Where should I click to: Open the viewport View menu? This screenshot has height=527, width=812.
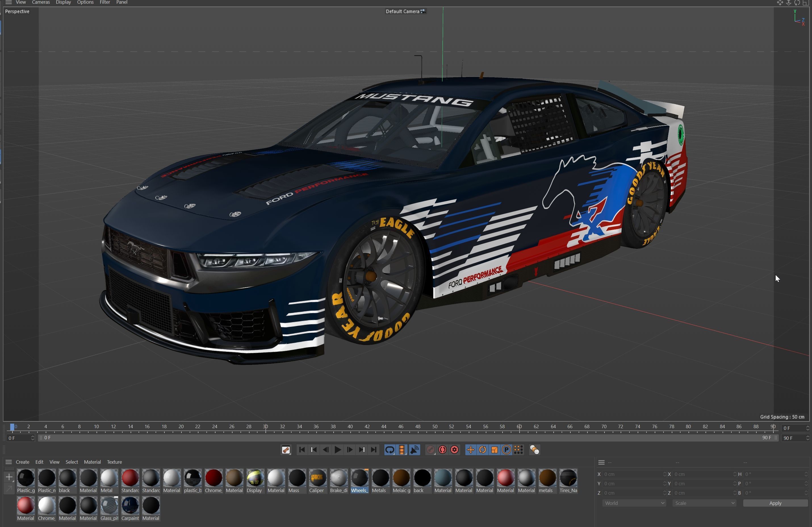(x=21, y=2)
